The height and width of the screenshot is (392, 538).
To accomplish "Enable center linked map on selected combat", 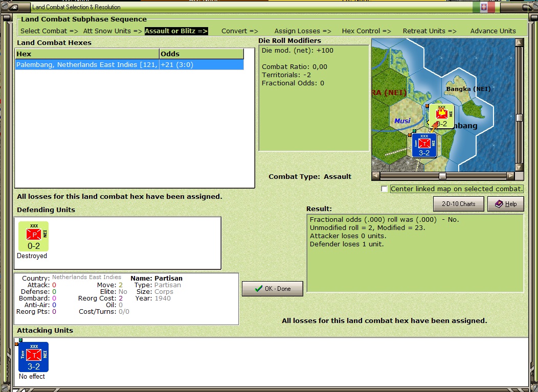I will pos(384,189).
